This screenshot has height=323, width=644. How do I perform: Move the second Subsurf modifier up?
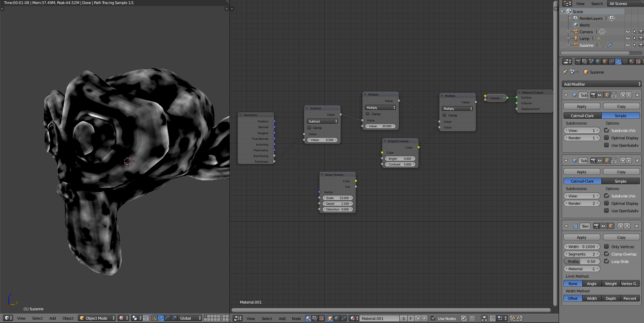623,160
